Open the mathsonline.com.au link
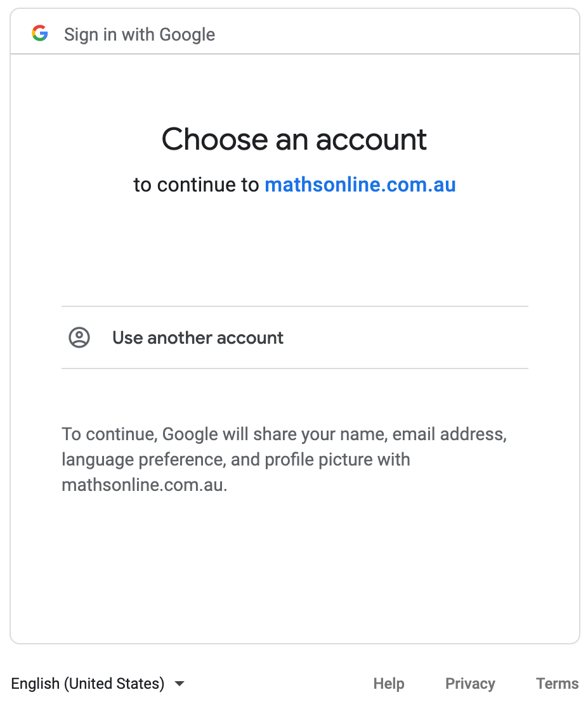Viewport: 588px width, 704px height. (360, 185)
